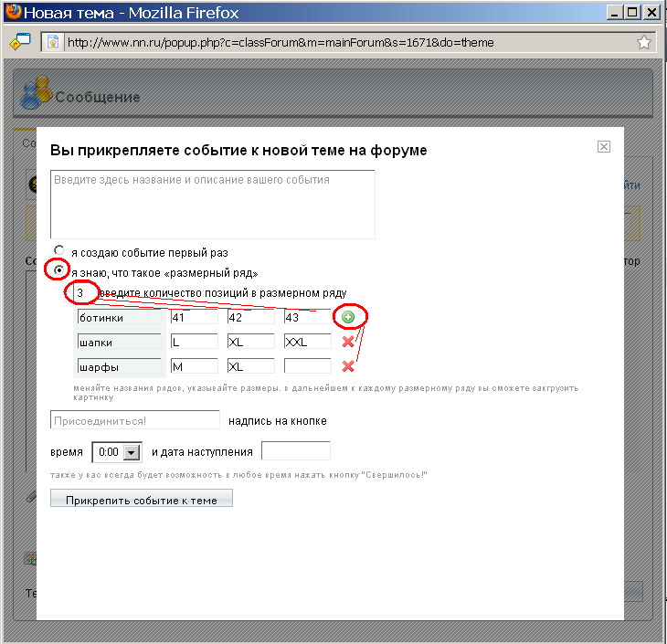Maximize the Firefox window

click(x=632, y=12)
